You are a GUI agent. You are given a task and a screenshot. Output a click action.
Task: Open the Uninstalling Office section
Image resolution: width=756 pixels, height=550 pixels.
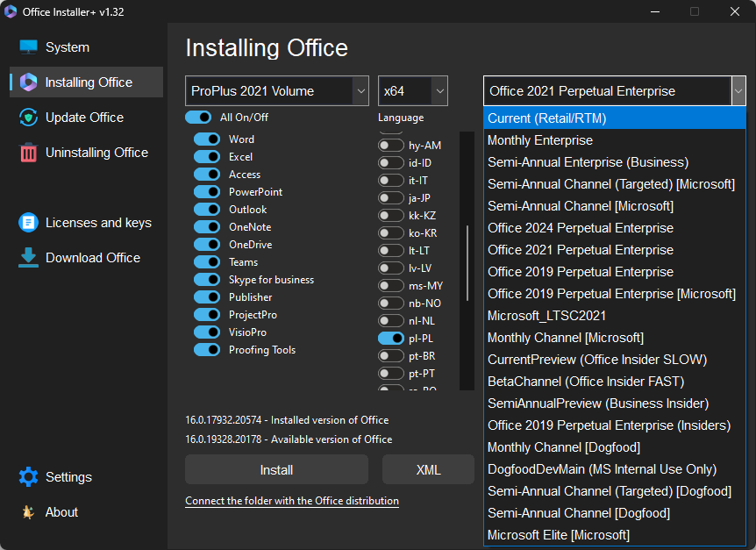click(x=86, y=153)
